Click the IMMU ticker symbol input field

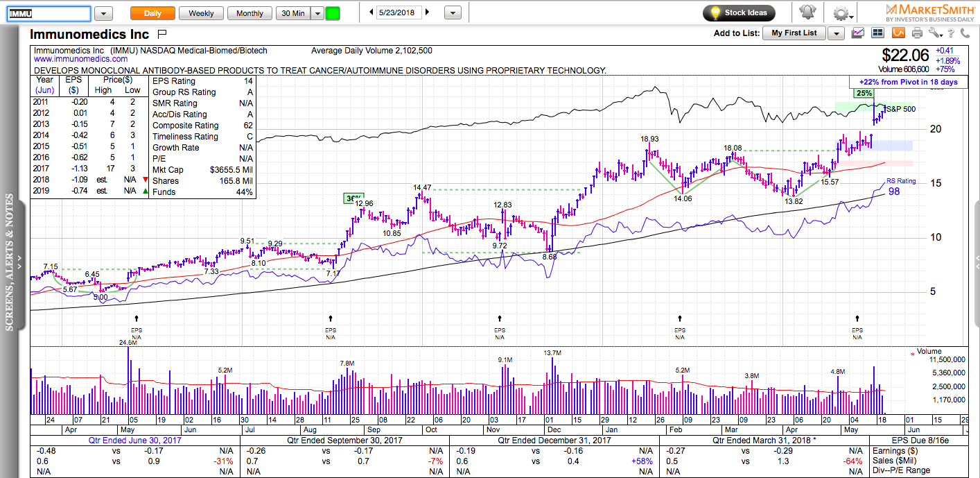[x=49, y=14]
